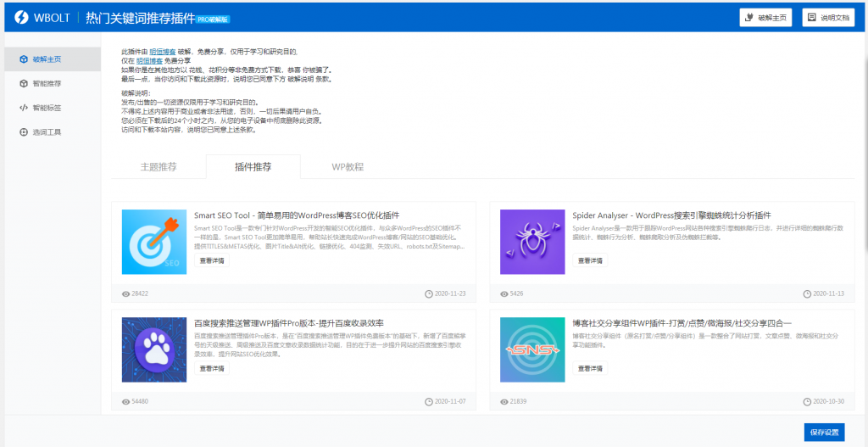
Task: Click the 保存设置 save button
Action: tap(824, 433)
